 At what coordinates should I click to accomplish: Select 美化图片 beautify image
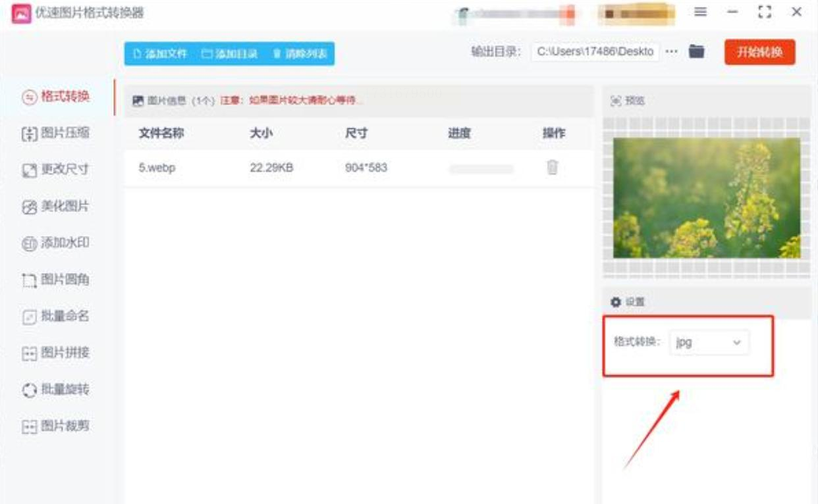coord(57,207)
